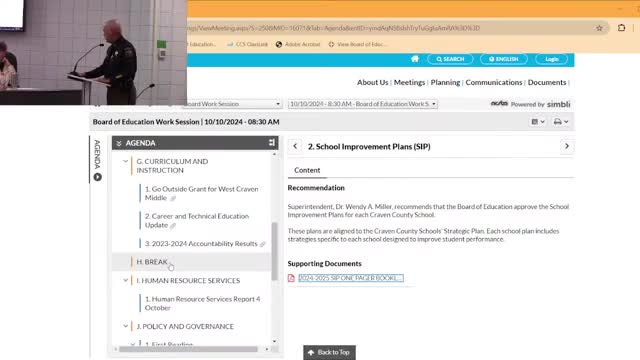Open the SEARCH button
Image resolution: width=640 pixels, height=360 pixels.
(x=450, y=59)
